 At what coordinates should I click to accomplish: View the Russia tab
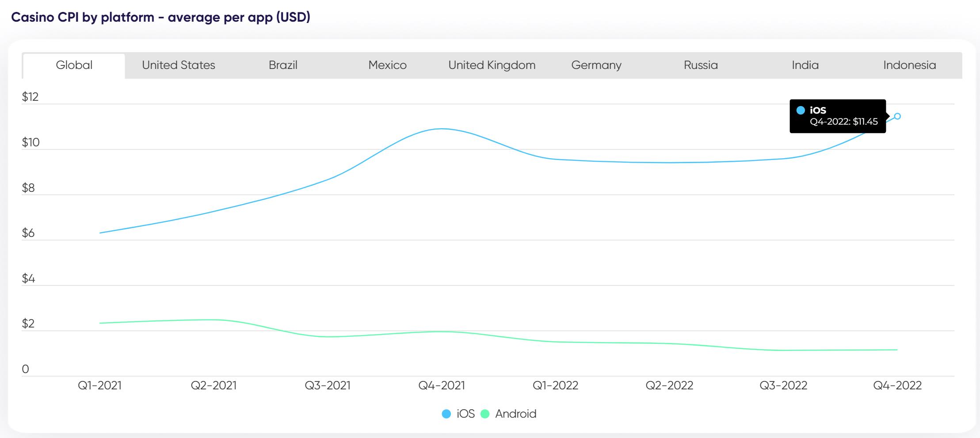pos(701,65)
